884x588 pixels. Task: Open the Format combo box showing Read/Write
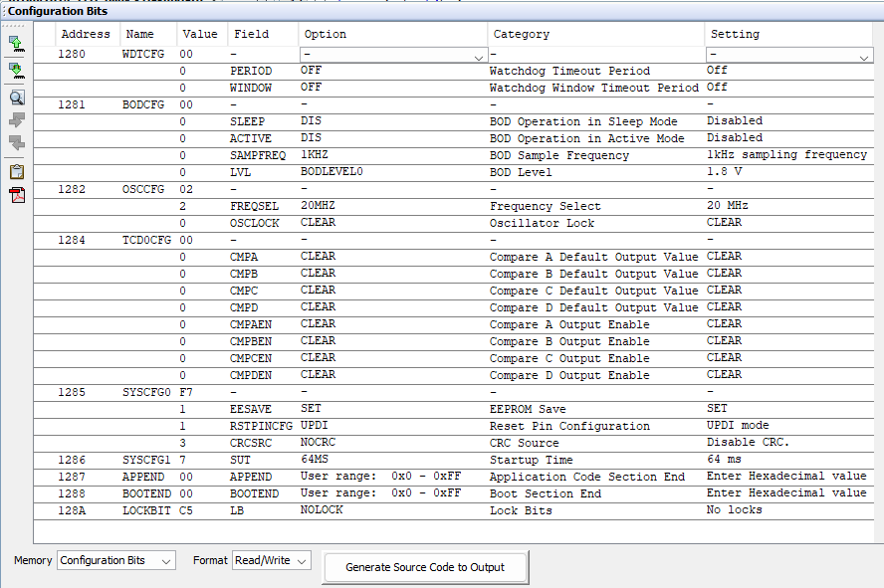coord(271,560)
